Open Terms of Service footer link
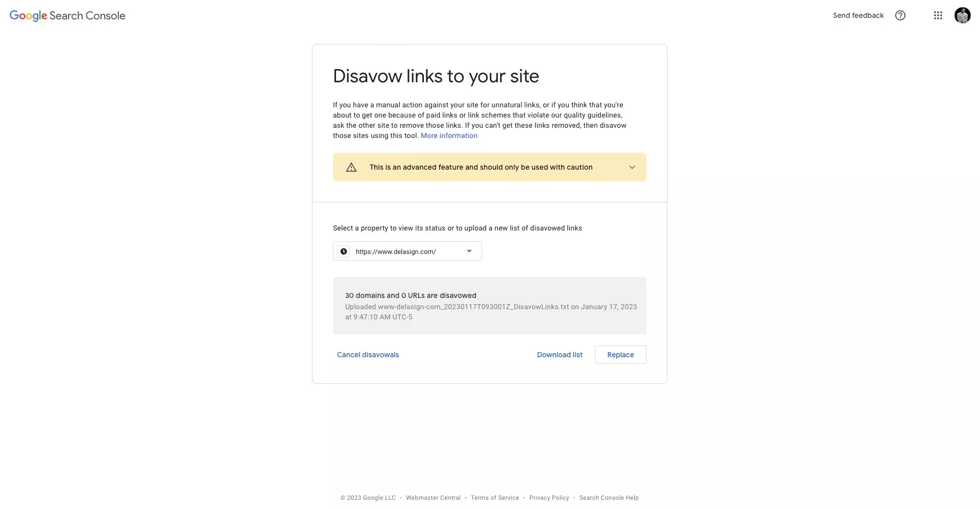This screenshot has width=980, height=510. pyautogui.click(x=494, y=498)
